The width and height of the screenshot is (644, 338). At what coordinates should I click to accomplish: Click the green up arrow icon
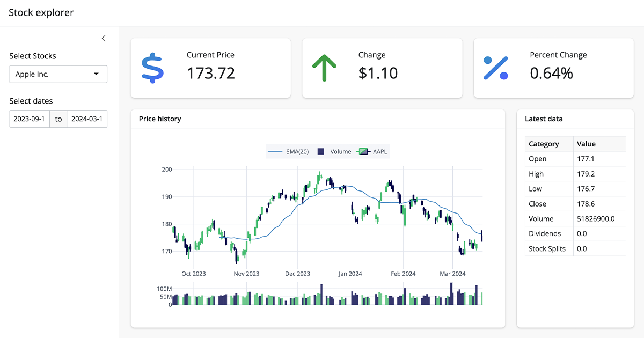[324, 68]
